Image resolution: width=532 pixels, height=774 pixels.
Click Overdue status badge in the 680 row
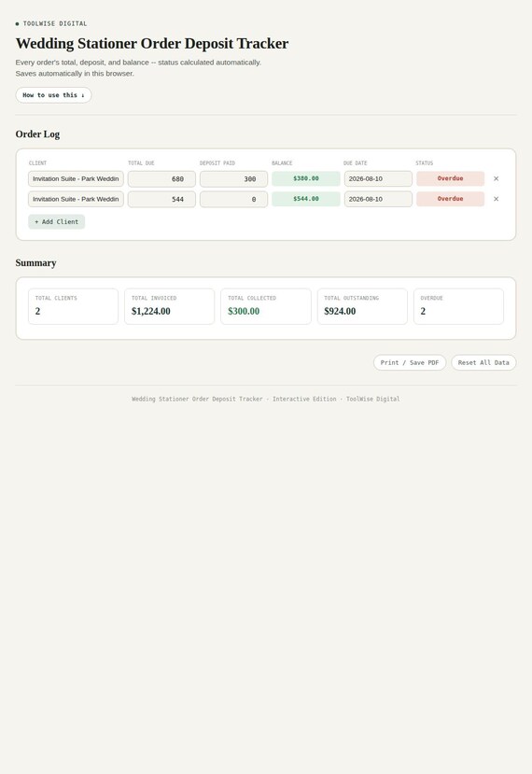coord(450,178)
